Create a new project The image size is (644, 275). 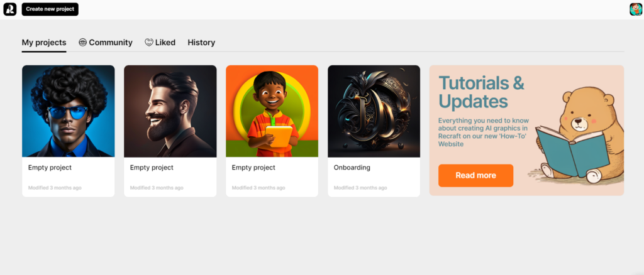click(50, 9)
